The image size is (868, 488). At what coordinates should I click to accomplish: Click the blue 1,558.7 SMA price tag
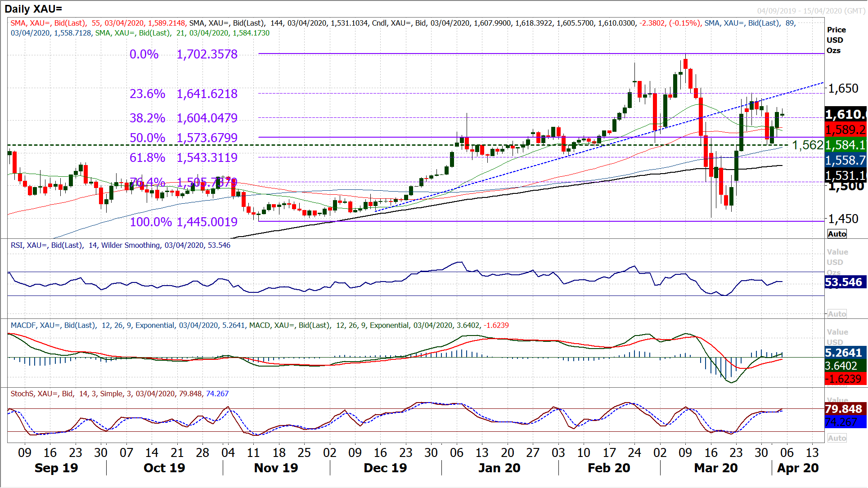pyautogui.click(x=846, y=160)
